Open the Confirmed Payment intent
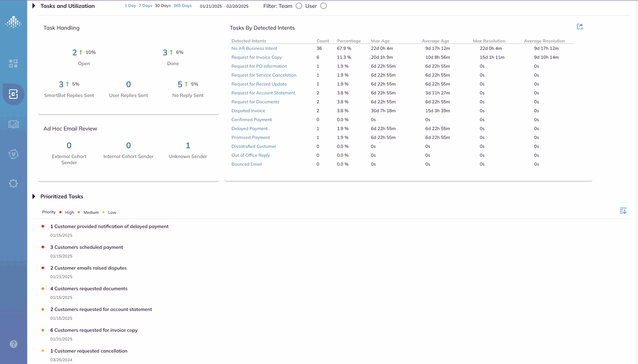This screenshot has width=638, height=364. tap(252, 119)
